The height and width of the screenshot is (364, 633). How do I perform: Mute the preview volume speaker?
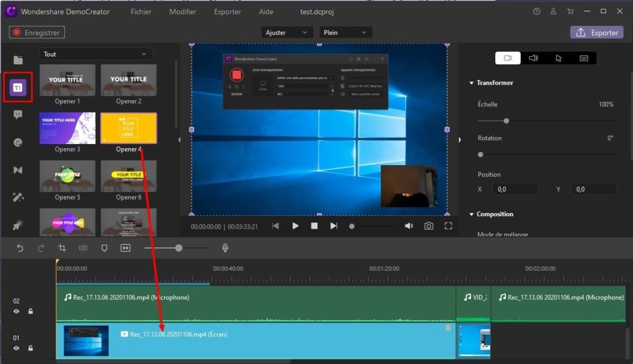tap(409, 226)
